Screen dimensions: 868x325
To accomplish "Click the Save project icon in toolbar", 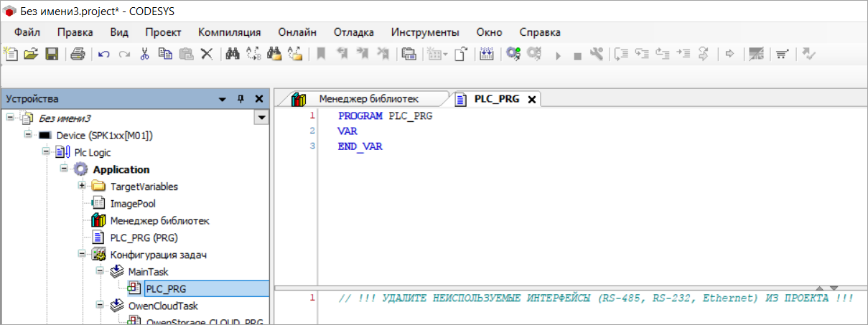I will (x=52, y=54).
